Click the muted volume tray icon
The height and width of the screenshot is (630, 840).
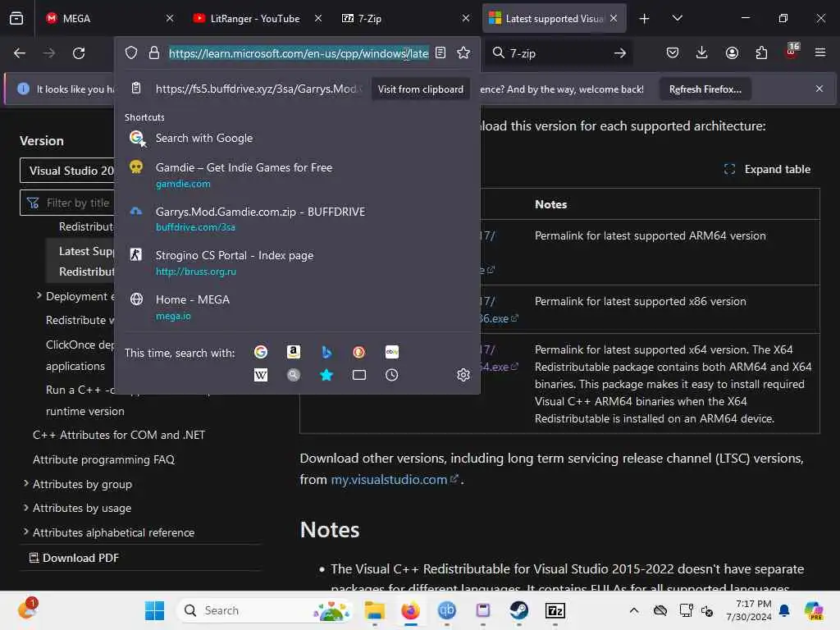(x=708, y=610)
